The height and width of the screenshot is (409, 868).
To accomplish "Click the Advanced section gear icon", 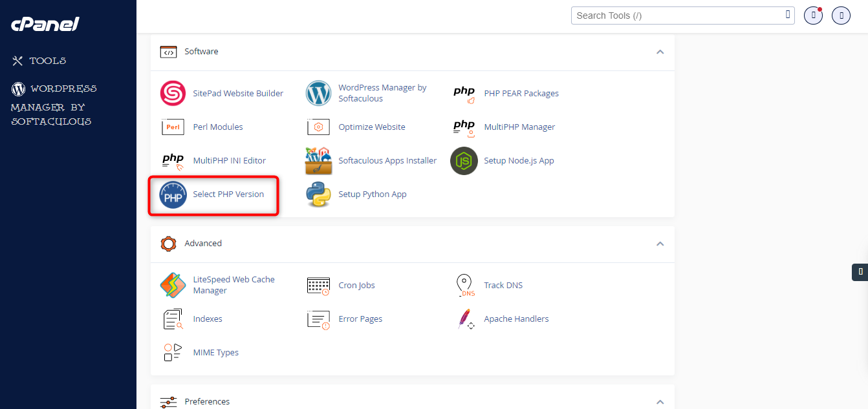I will click(168, 244).
